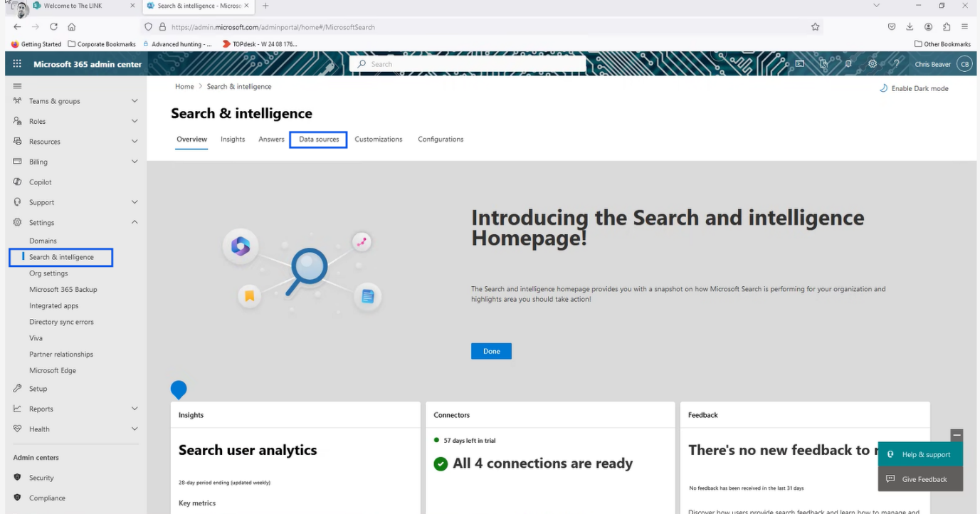980x514 pixels.
Task: Open the settings gear in header
Action: pyautogui.click(x=873, y=64)
